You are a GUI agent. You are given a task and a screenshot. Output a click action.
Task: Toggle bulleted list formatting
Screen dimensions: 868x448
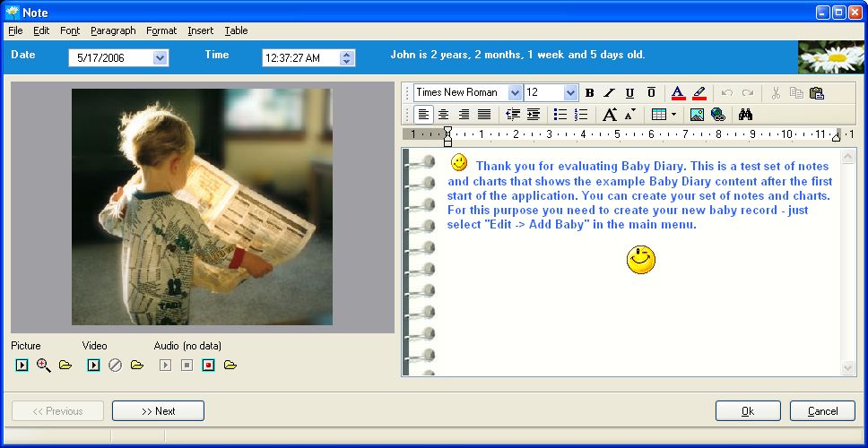coord(560,115)
